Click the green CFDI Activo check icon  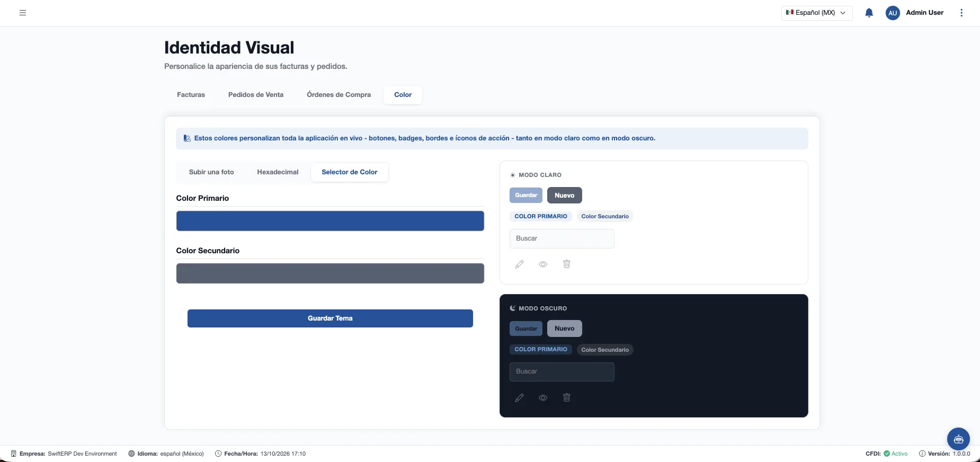887,454
